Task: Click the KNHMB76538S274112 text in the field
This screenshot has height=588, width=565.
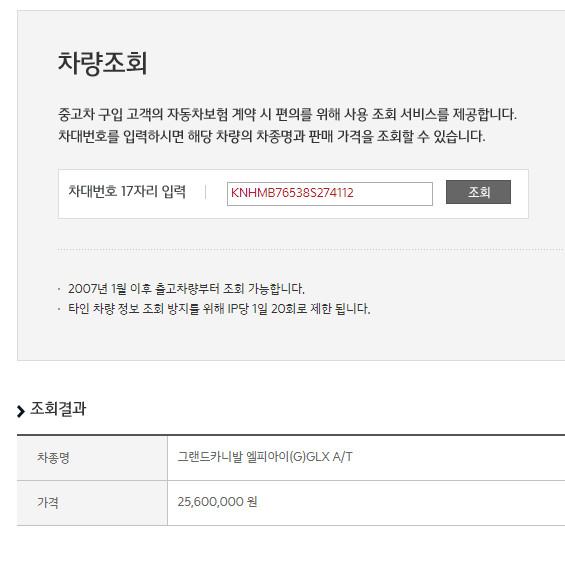Action: (292, 193)
